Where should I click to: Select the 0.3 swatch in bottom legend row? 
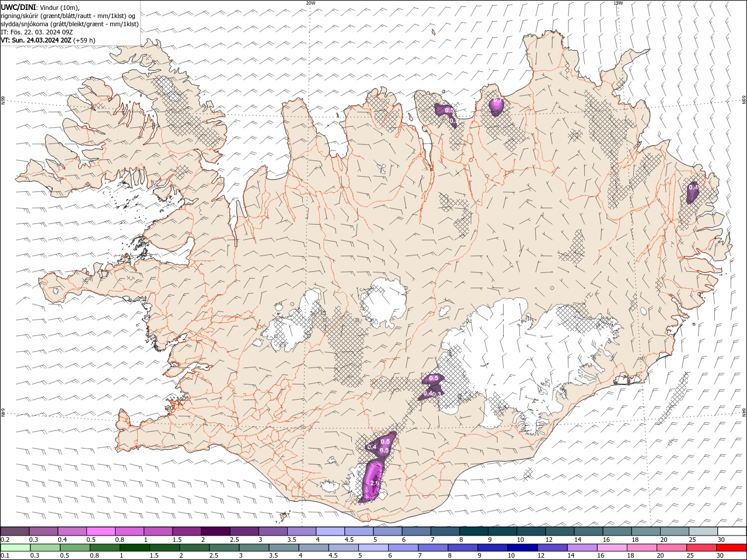tap(45, 548)
